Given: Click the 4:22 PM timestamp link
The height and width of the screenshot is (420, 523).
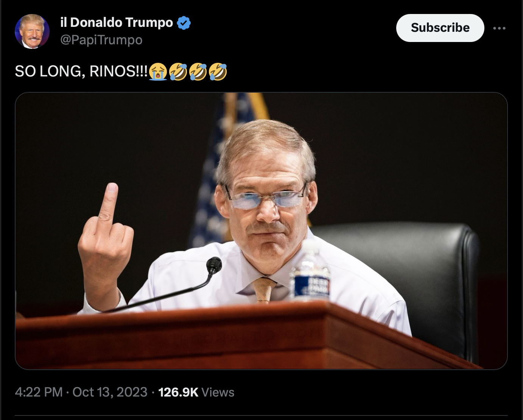Looking at the screenshot, I should 39,392.
